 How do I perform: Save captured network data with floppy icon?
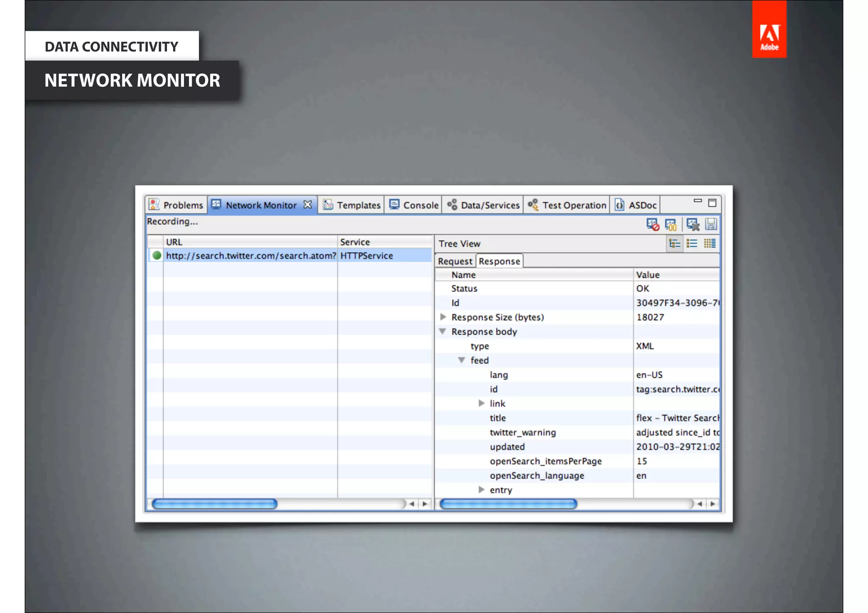pyautogui.click(x=711, y=224)
